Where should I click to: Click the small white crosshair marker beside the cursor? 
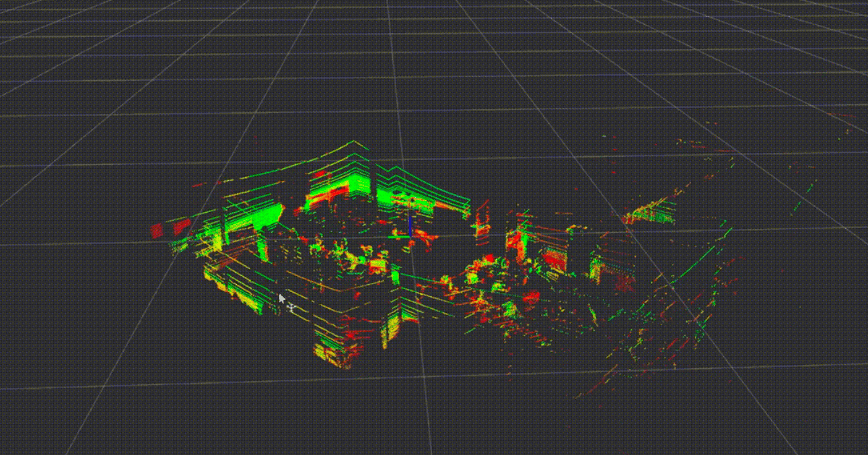291,308
